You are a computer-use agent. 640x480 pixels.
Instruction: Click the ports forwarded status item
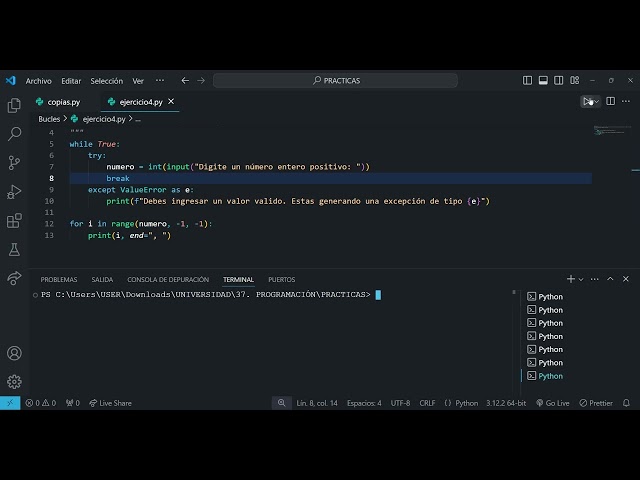73,403
